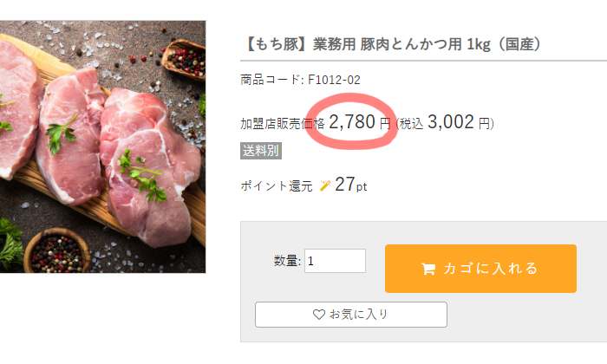Screen dimensions: 607x364
Task: Click the wooden spoon of peppercorns in photo
Action: pyautogui.click(x=185, y=59)
